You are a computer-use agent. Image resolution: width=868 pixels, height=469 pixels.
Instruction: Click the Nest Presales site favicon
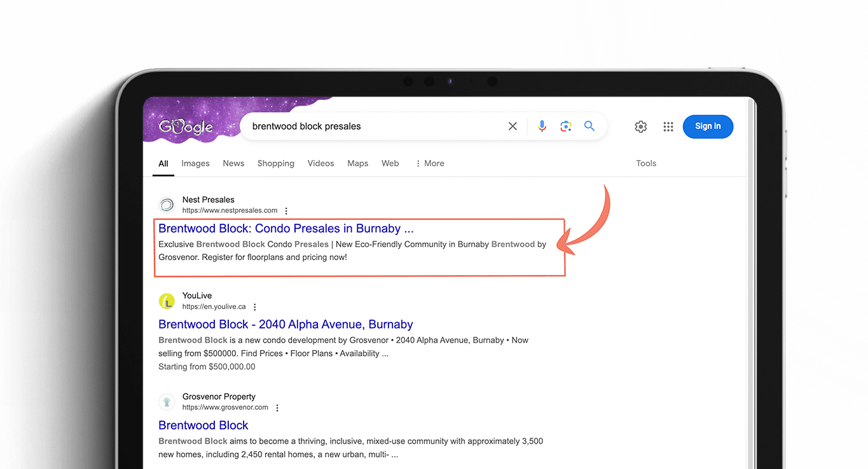[167, 205]
